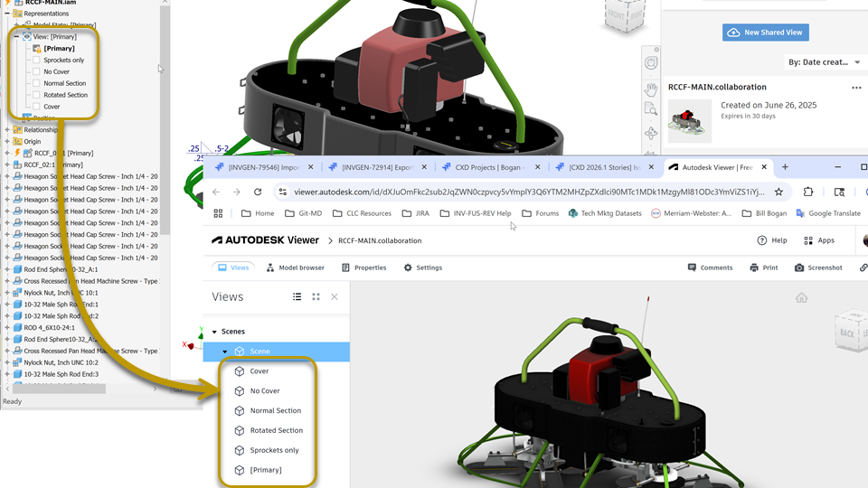The image size is (868, 488).
Task: Open the By: Date created sort dropdown
Action: point(824,62)
